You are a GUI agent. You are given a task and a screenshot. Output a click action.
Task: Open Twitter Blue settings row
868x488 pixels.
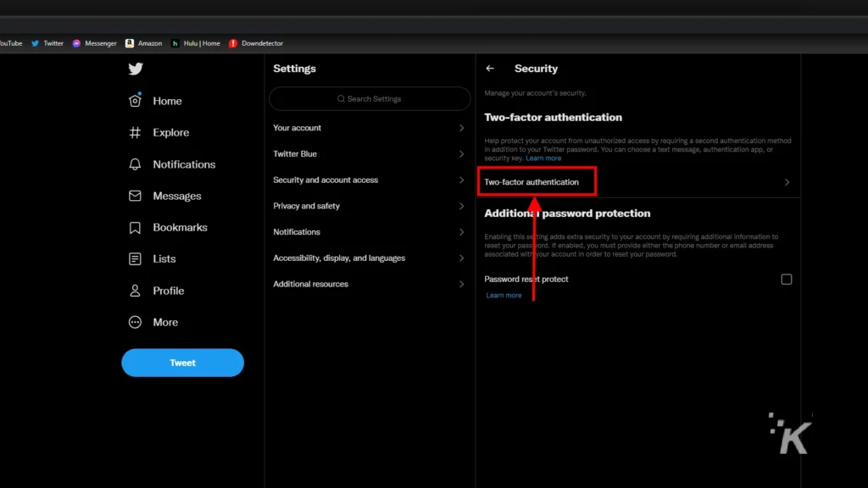(x=369, y=154)
